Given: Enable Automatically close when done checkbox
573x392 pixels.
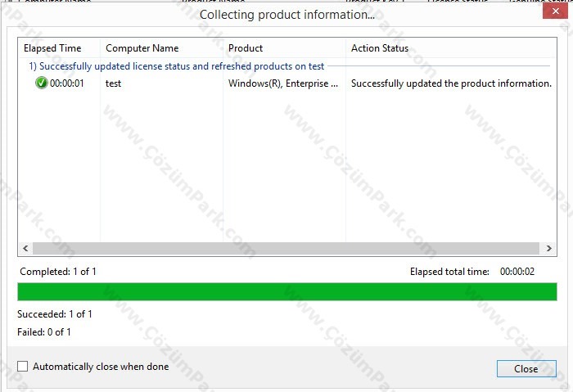Looking at the screenshot, I should pos(23,366).
